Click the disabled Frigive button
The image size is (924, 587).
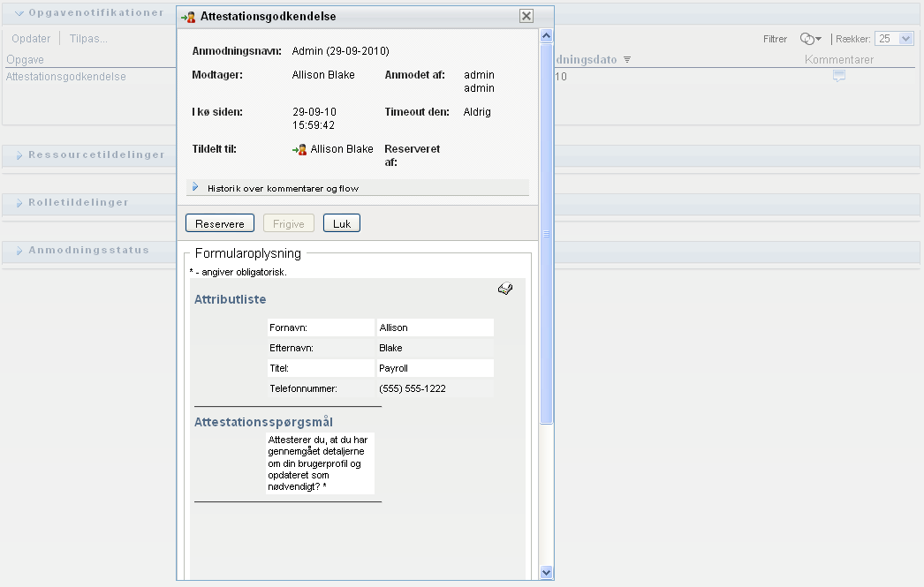(289, 223)
